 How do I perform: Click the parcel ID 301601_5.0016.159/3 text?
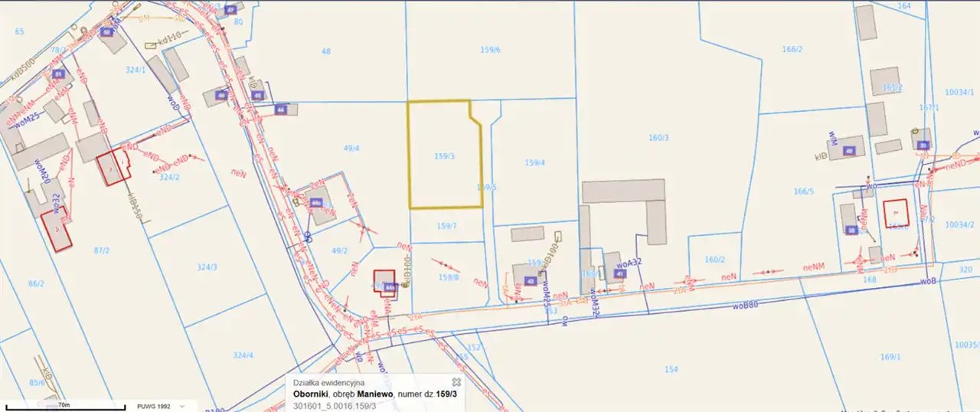click(x=335, y=405)
